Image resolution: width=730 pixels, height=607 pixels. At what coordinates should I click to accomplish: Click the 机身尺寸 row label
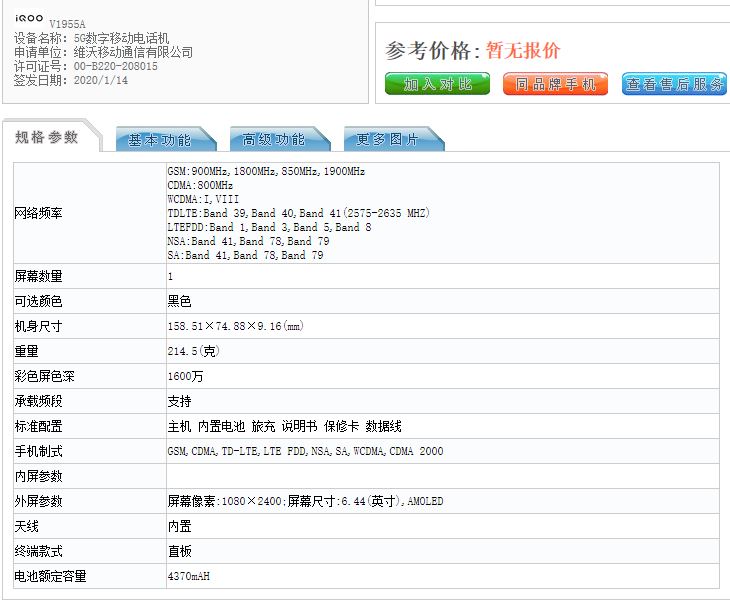point(38,326)
